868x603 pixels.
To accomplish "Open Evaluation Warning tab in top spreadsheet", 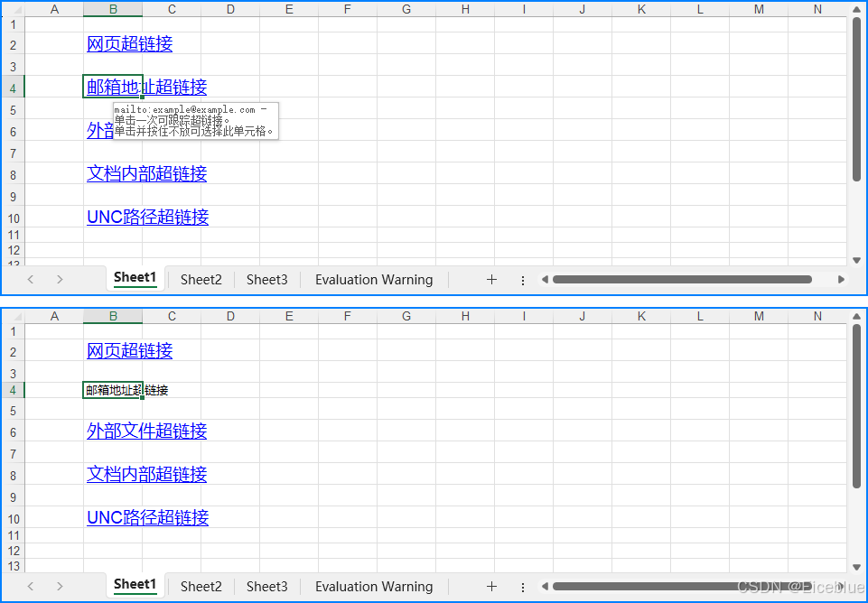I will pos(374,279).
